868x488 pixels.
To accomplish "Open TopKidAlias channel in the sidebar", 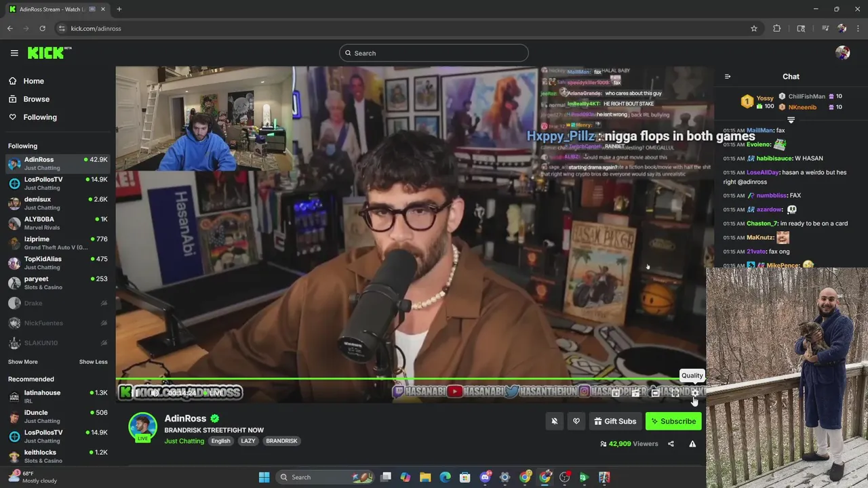I will (58, 263).
